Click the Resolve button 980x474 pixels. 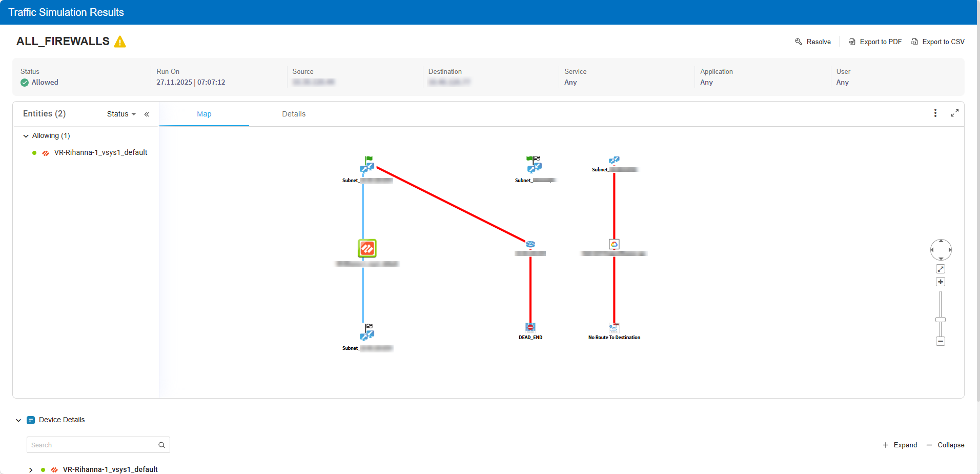pos(813,42)
